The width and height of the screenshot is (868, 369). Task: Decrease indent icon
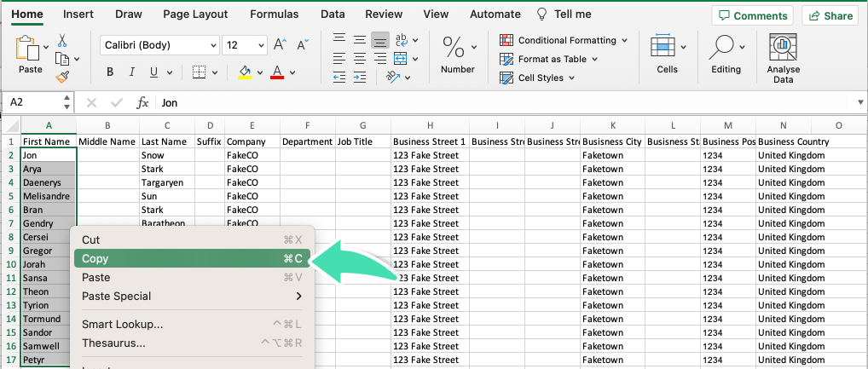tap(339, 77)
